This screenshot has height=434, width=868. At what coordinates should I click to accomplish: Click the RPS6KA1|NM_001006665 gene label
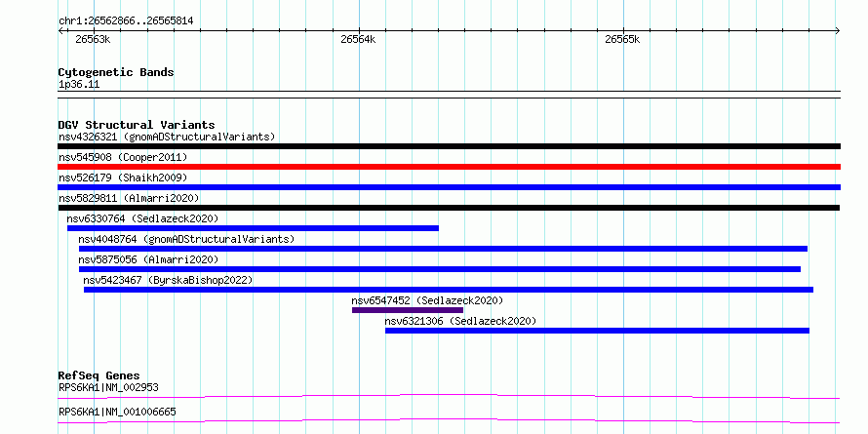pyautogui.click(x=117, y=412)
